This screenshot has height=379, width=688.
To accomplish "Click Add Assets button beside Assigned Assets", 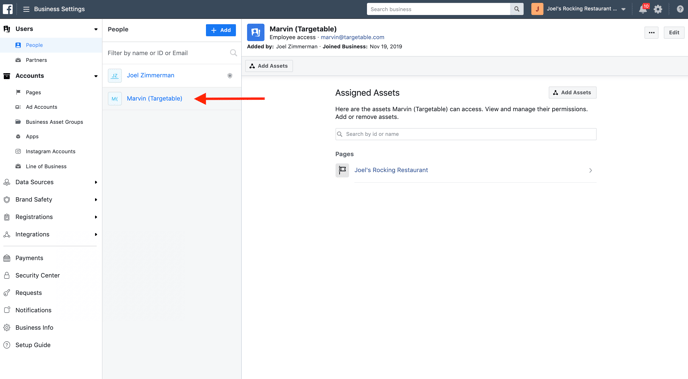I will tap(573, 93).
